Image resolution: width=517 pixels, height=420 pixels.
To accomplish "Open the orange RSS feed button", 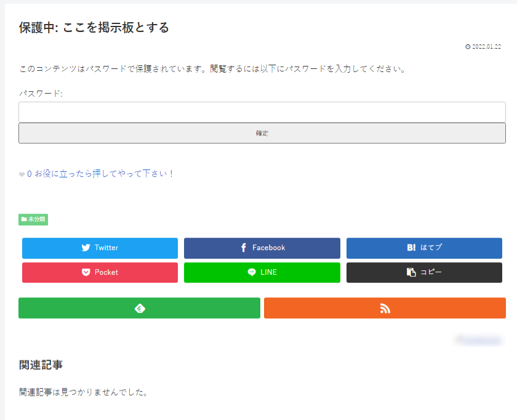I will tap(385, 308).
